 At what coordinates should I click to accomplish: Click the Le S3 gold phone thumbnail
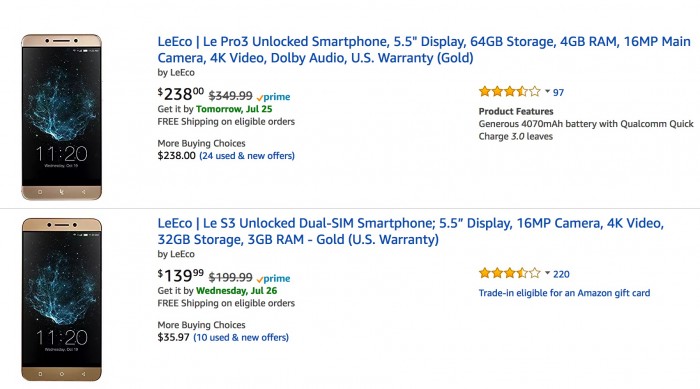pos(62,299)
